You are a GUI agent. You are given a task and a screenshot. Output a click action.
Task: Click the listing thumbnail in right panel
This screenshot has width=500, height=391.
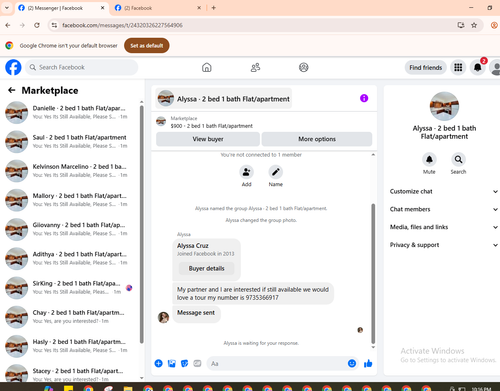[444, 106]
